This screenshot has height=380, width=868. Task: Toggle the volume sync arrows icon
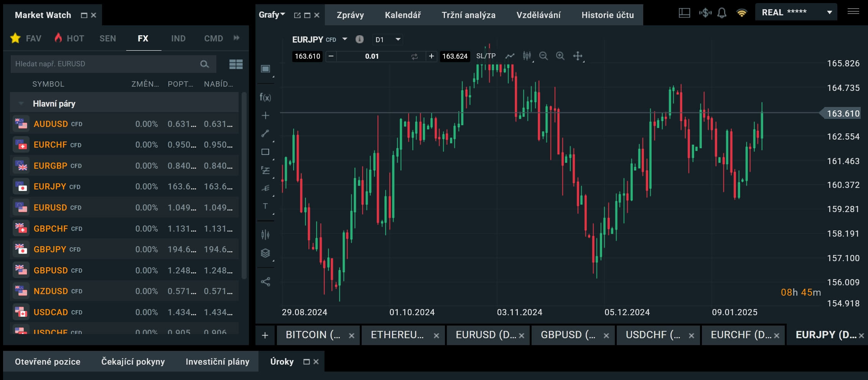click(x=414, y=56)
